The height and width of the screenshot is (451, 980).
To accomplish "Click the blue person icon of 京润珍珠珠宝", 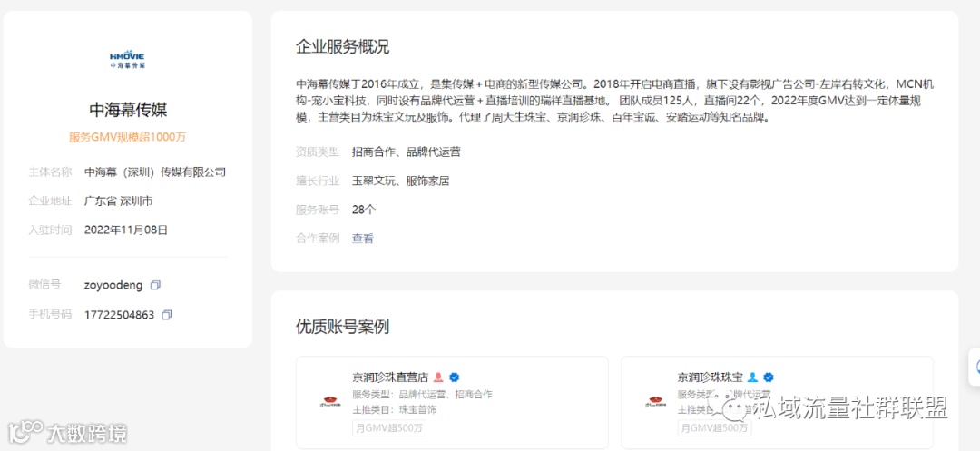I will click(752, 377).
